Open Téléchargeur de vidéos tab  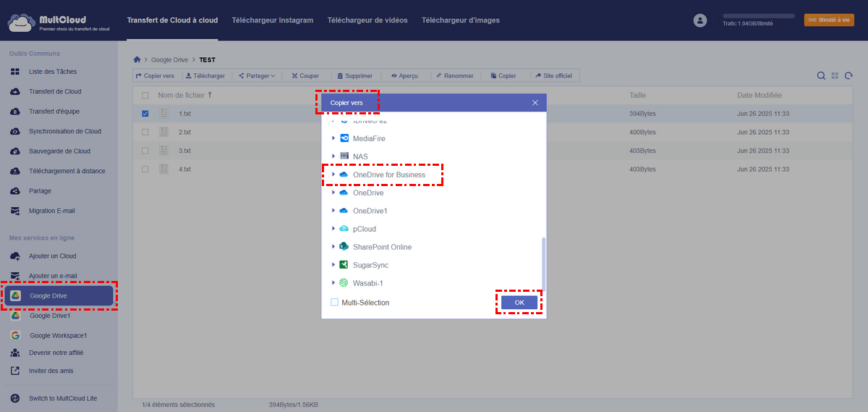coord(367,20)
